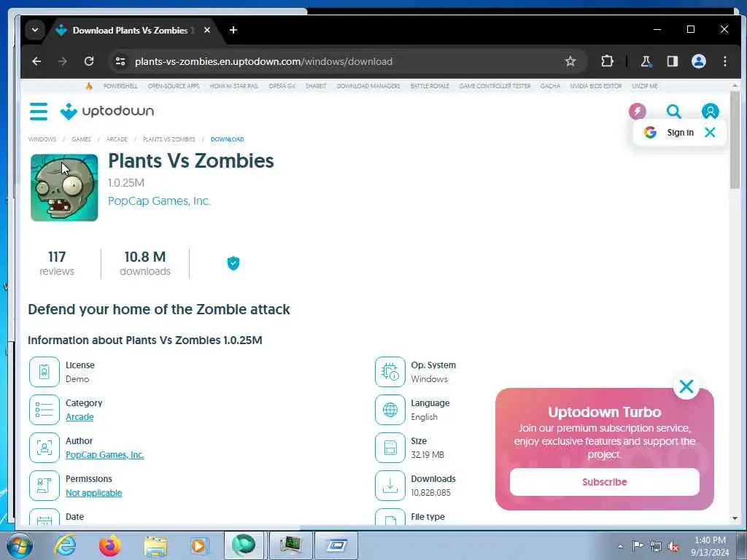Open the OPEN-SOURCE APPS top link
Screen dimensions: 747x560
pyautogui.click(x=174, y=86)
